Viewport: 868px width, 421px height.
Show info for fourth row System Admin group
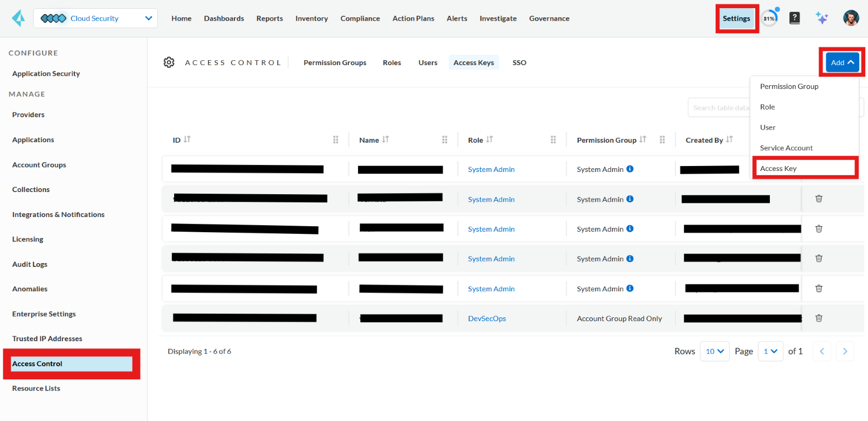pos(630,258)
